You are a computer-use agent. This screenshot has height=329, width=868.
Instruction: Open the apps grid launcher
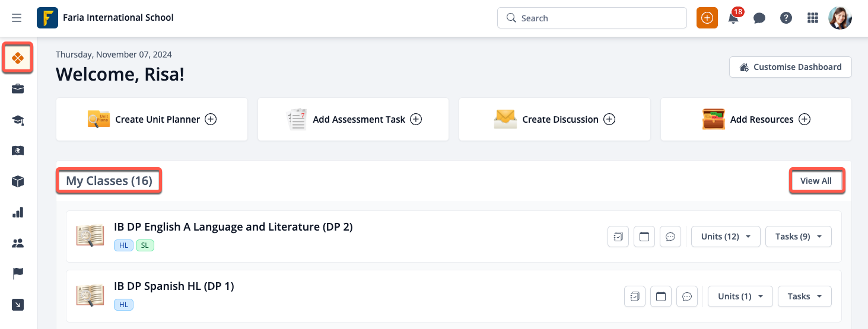pyautogui.click(x=813, y=18)
